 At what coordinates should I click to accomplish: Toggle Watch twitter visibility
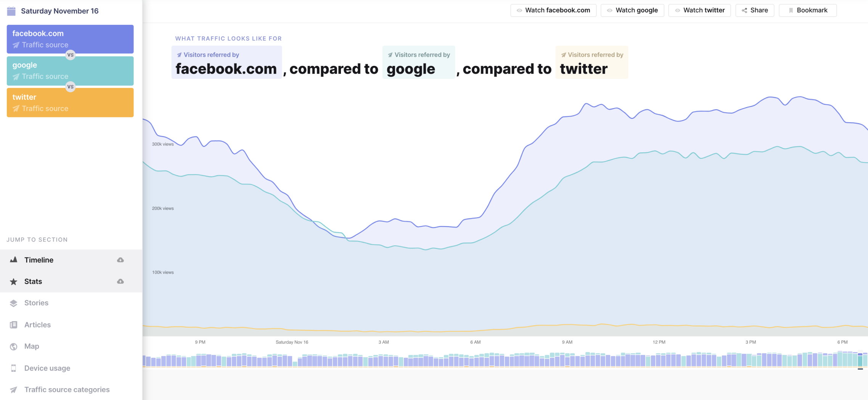[x=699, y=10]
